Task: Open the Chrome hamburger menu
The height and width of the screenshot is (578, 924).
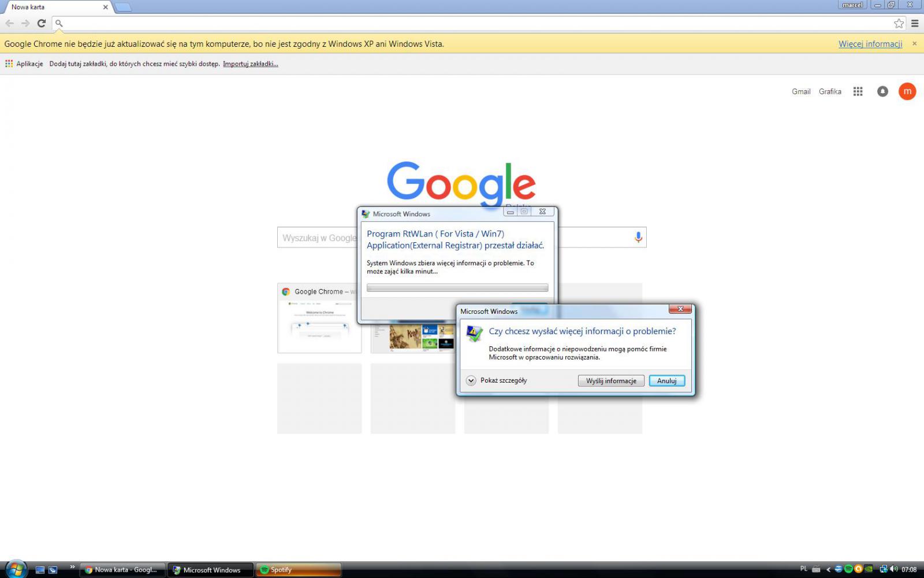Action: click(915, 23)
